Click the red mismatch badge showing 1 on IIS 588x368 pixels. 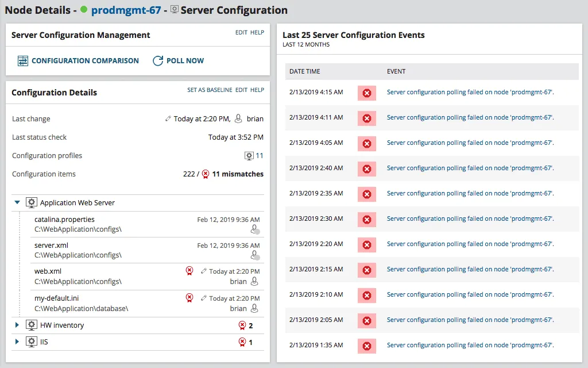pos(242,342)
